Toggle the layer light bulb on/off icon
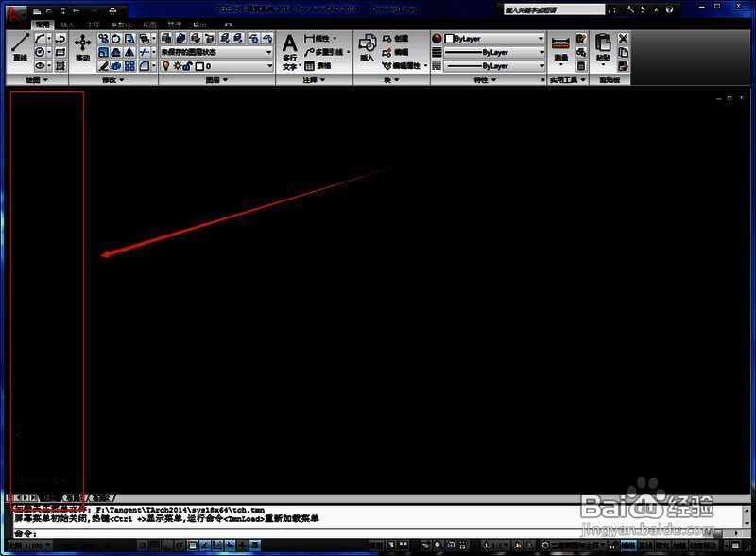This screenshot has height=556, width=756. point(164,66)
